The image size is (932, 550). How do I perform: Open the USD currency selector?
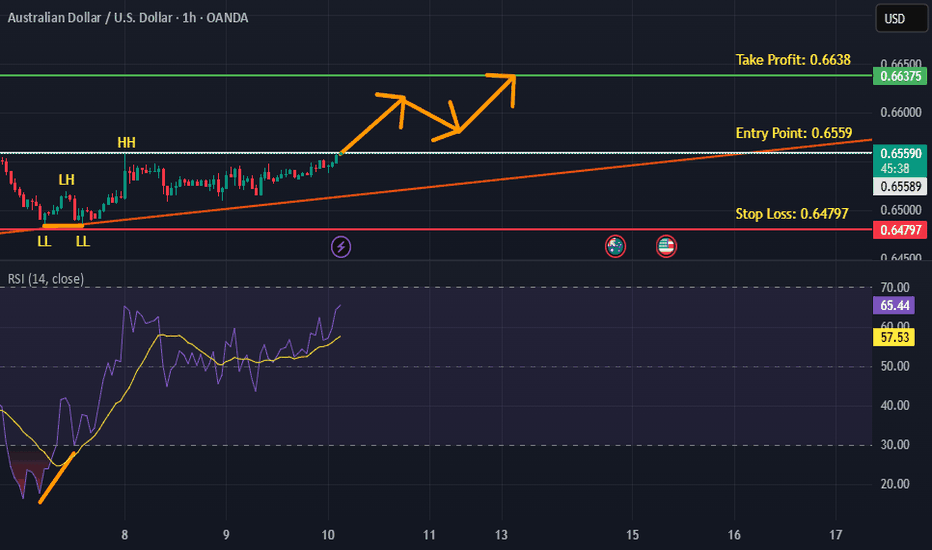coord(901,18)
